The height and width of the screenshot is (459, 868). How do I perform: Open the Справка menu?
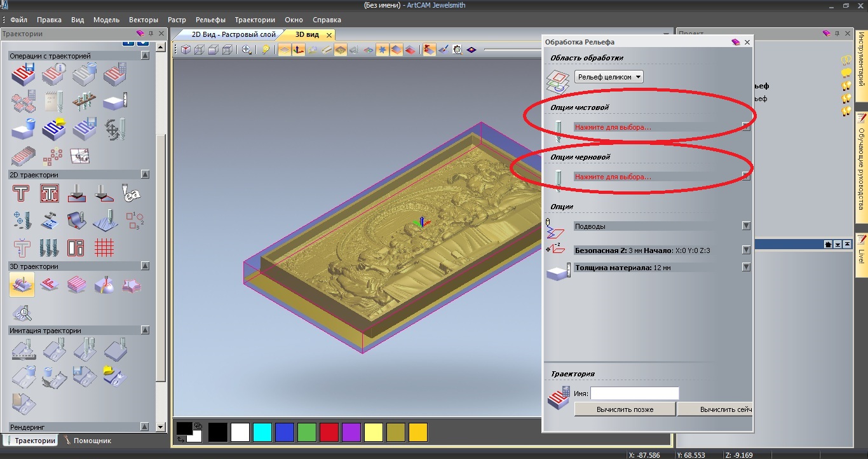pos(327,20)
